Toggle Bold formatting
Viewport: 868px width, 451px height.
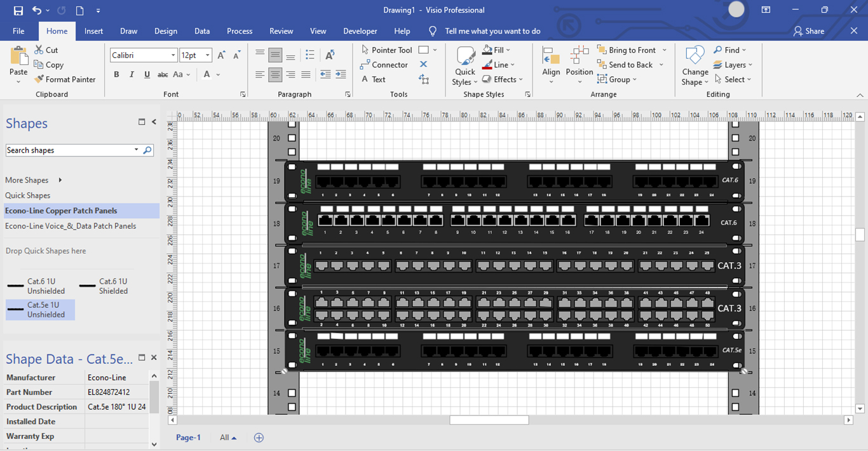[x=116, y=74]
